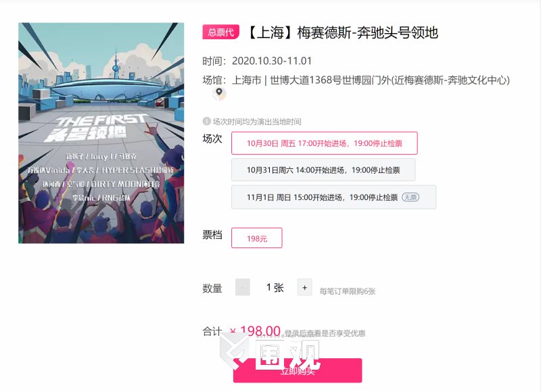This screenshot has height=392, width=541.
Task: Select the 198元 ticket tier
Action: click(256, 238)
